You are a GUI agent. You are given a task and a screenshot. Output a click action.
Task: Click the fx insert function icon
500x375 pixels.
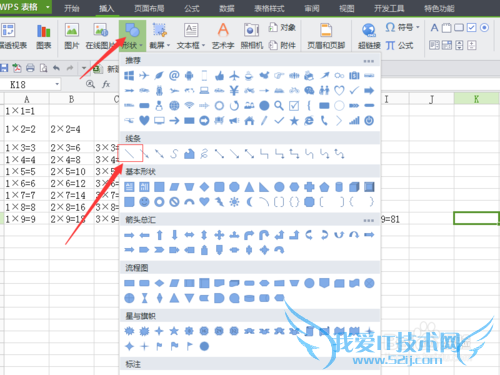[106, 84]
